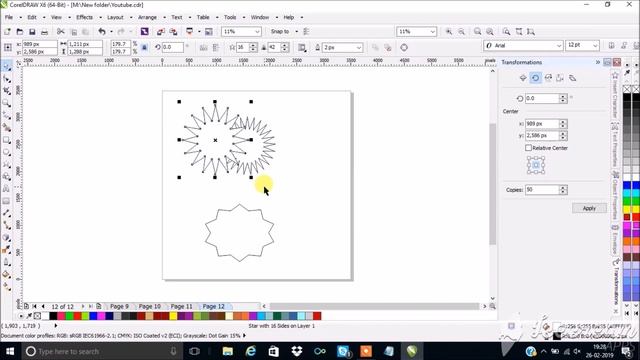
Task: Open the File menu
Action: point(9,17)
